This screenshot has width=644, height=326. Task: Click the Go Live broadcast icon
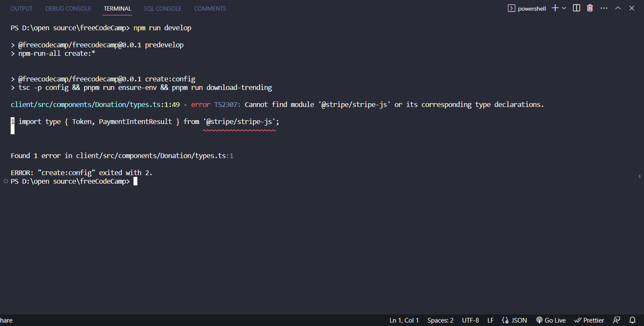tap(551, 320)
